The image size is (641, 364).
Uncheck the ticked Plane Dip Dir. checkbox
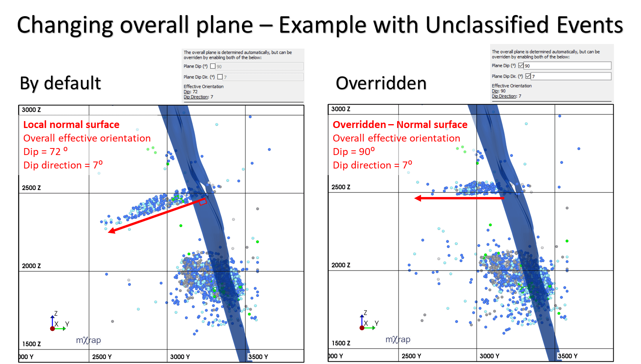coord(528,76)
